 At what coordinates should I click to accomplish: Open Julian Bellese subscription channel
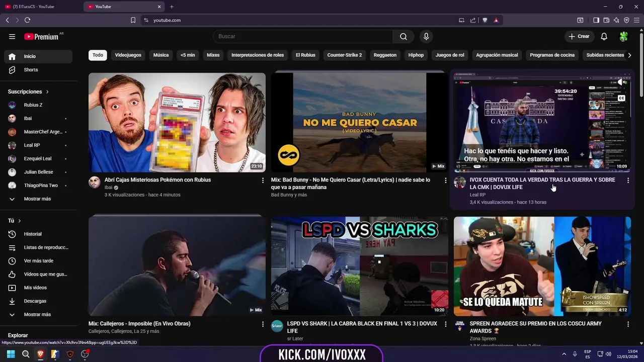tap(39, 172)
